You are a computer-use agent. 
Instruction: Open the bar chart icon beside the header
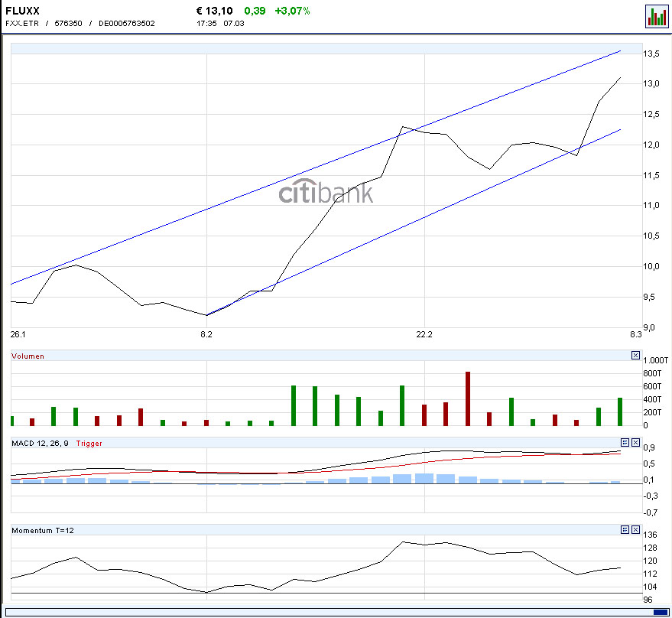pos(657,16)
